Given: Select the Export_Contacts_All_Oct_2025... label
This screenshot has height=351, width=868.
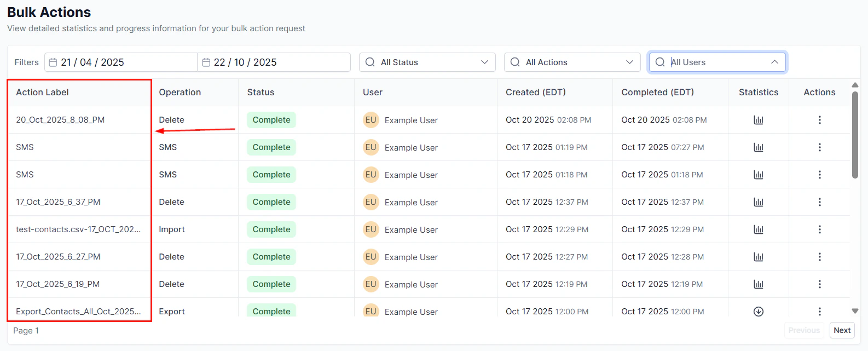Looking at the screenshot, I should (x=78, y=312).
